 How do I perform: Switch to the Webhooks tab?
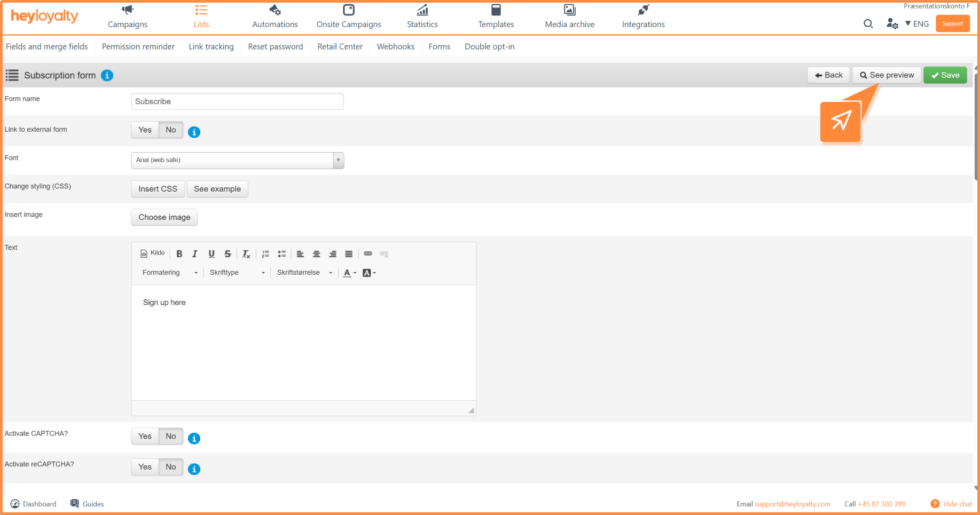[x=395, y=46]
